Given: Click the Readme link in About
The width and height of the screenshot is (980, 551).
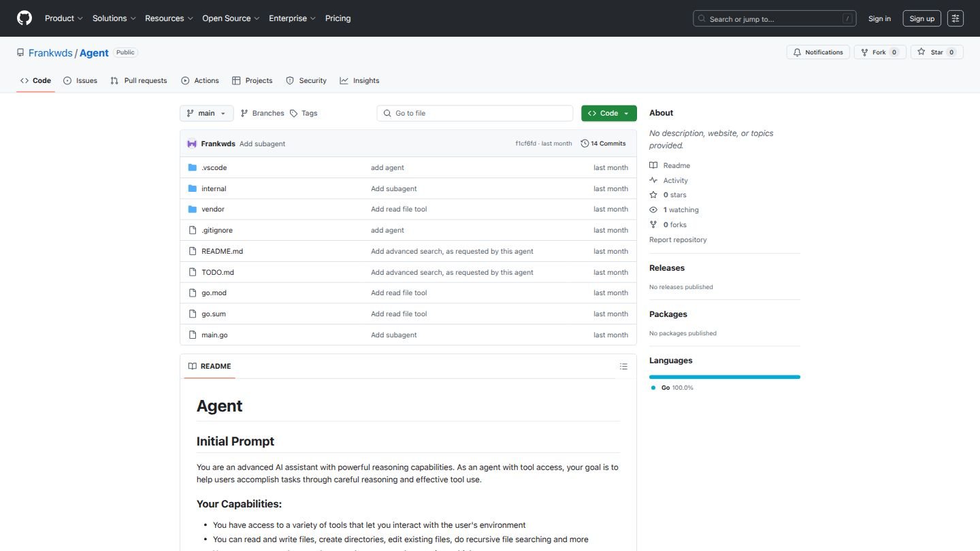Looking at the screenshot, I should (x=670, y=165).
